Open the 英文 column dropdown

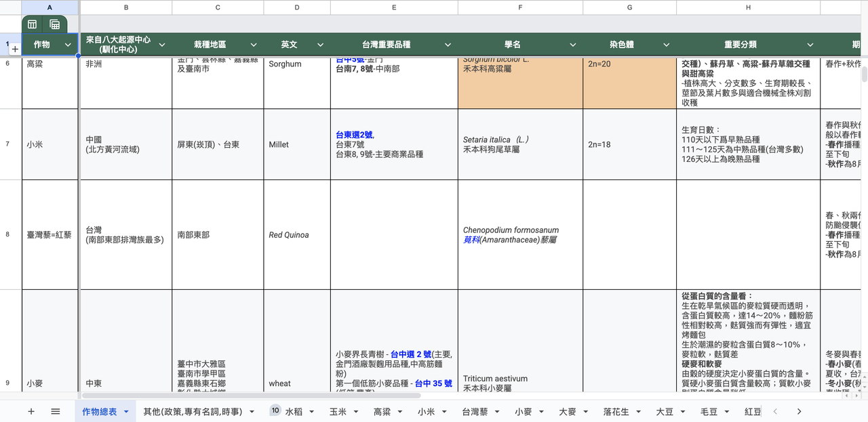point(320,45)
